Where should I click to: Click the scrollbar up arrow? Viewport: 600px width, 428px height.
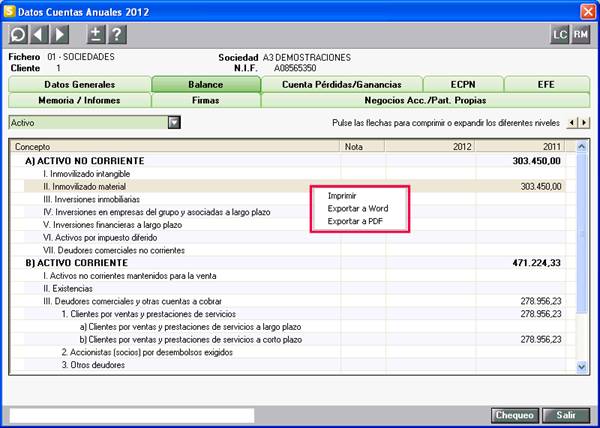point(582,146)
